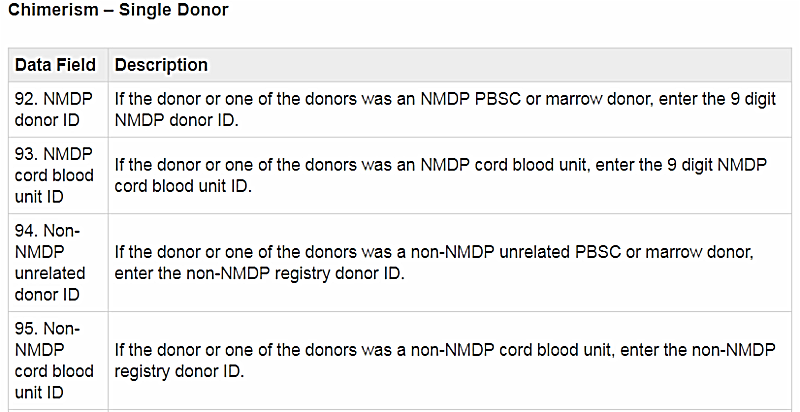Viewport: 800px width, 412px height.
Task: Click the empty data field cell below row 95
Action: (x=57, y=408)
